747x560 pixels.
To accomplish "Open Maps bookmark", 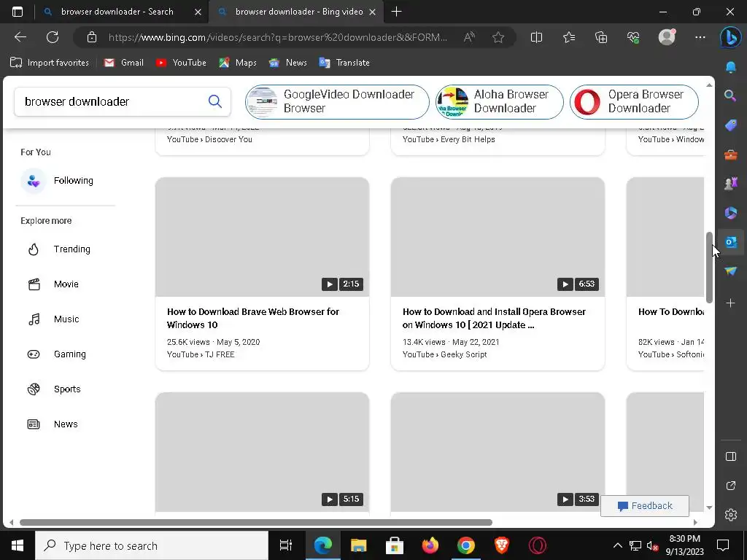I will [x=238, y=63].
